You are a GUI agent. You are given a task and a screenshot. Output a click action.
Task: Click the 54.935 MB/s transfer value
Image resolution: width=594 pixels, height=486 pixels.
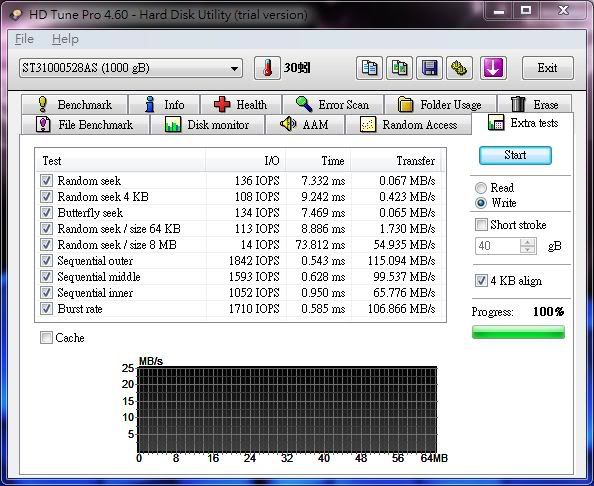tap(404, 245)
